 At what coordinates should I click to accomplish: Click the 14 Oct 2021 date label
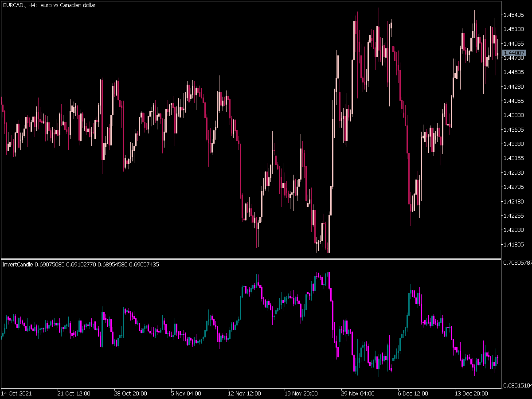coord(16,393)
